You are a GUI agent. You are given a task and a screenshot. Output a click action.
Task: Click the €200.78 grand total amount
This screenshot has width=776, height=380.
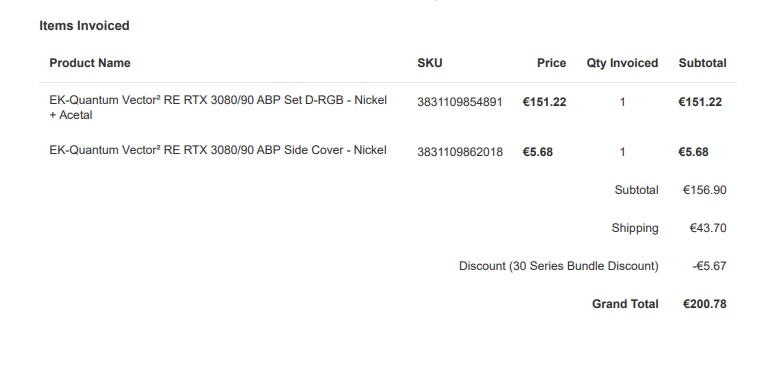click(705, 304)
